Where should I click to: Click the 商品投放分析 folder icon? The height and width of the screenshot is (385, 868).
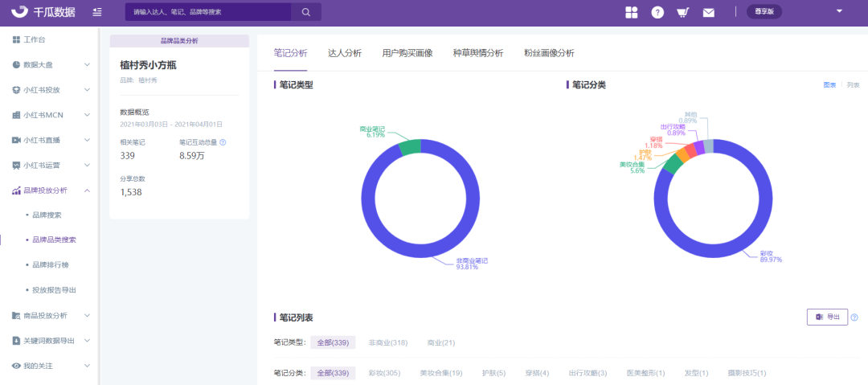[16, 316]
